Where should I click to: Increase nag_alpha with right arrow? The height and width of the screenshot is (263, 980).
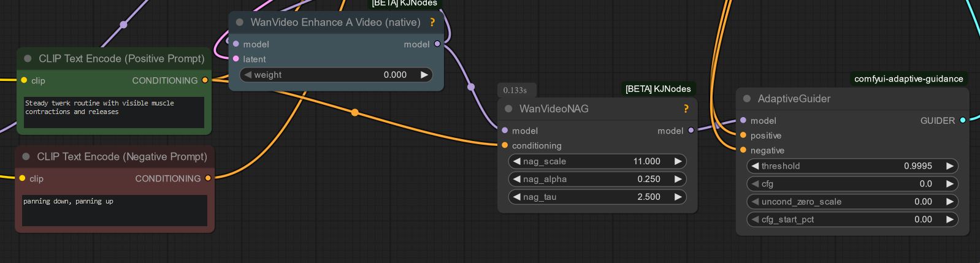pos(678,179)
